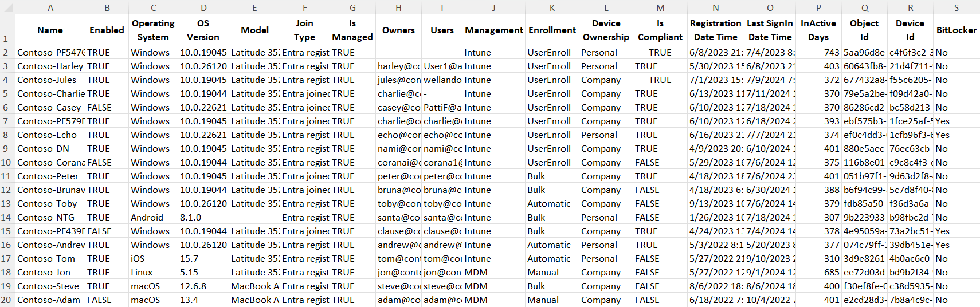The image size is (980, 307).
Task: Click the 5aa96d8e object id cell
Action: (864, 52)
